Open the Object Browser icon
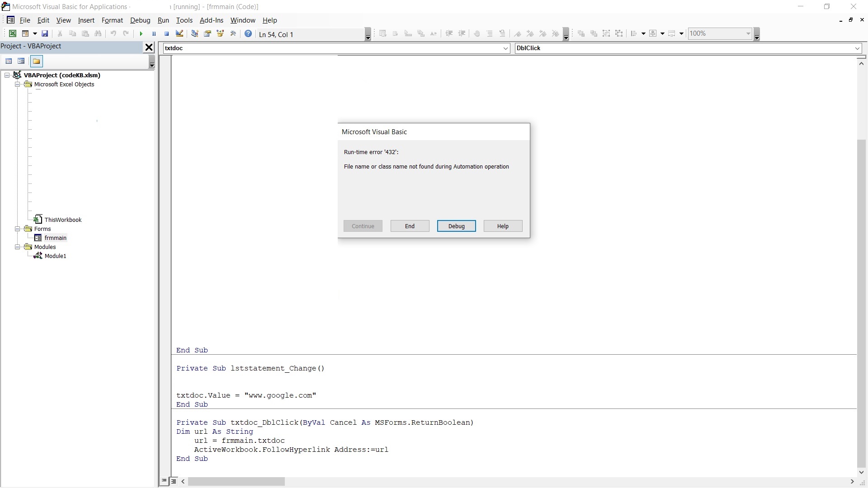 tap(221, 33)
